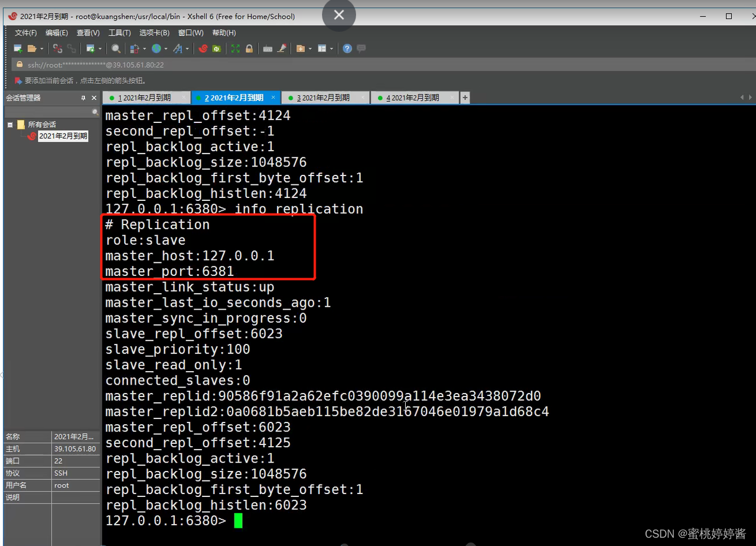Click the globe encoding toolbar icon
This screenshot has height=546, width=756.
pos(156,48)
